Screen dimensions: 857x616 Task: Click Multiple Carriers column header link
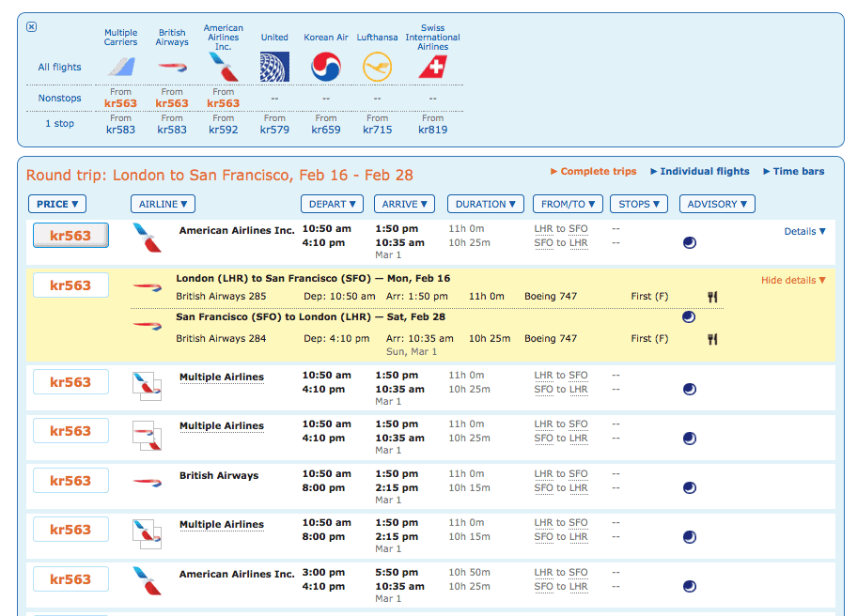pos(121,38)
